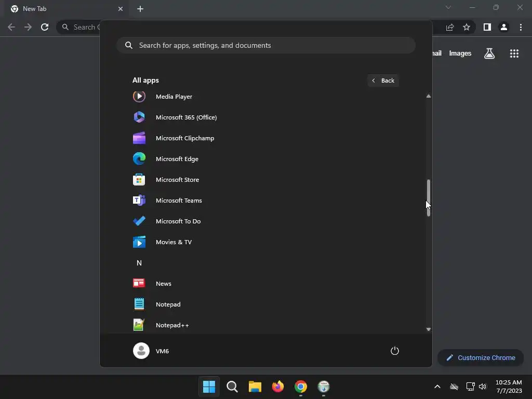This screenshot has height=399, width=532.
Task: Open Microsoft Clipchamp icon
Action: 139,138
